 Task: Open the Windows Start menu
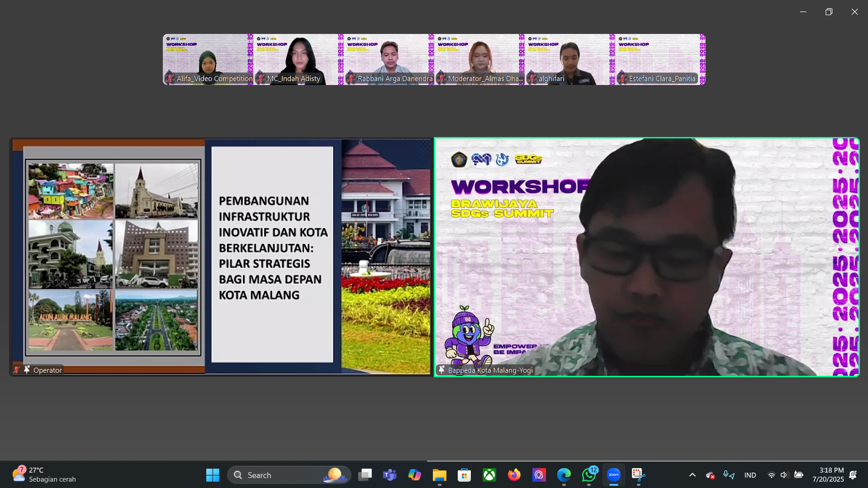point(213,475)
